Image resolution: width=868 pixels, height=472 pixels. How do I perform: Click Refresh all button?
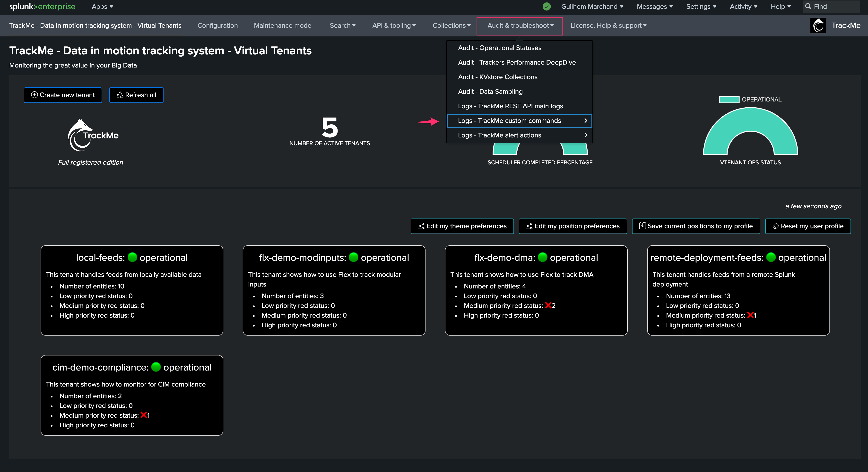click(x=136, y=95)
